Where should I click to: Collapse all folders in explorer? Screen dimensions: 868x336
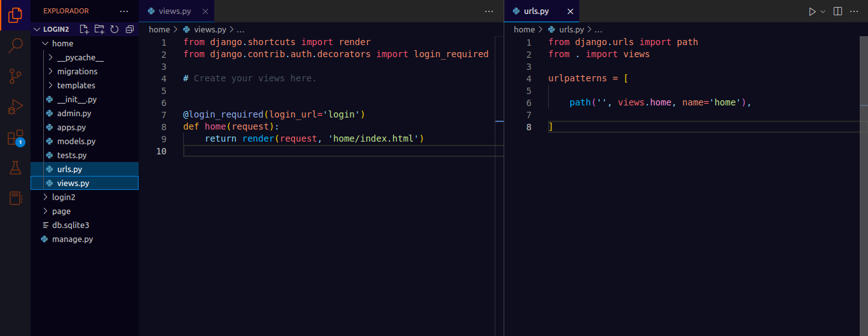[130, 29]
